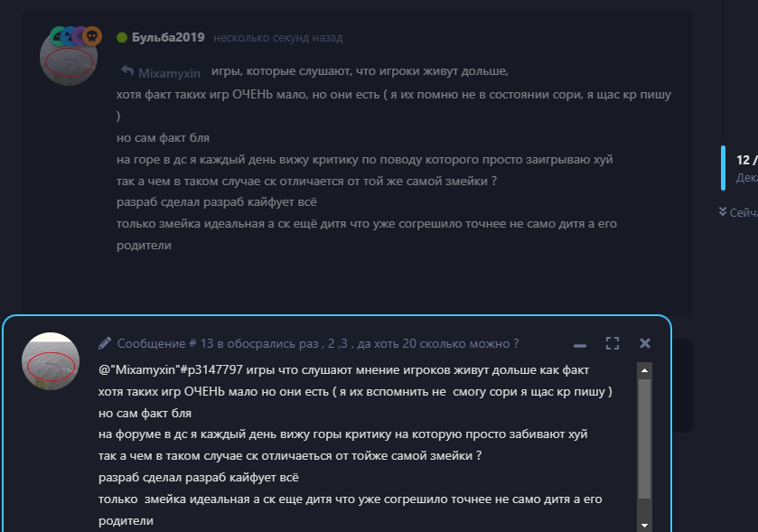The height and width of the screenshot is (532, 758).
Task: Click the blue post scrubber handle
Action: (x=723, y=168)
